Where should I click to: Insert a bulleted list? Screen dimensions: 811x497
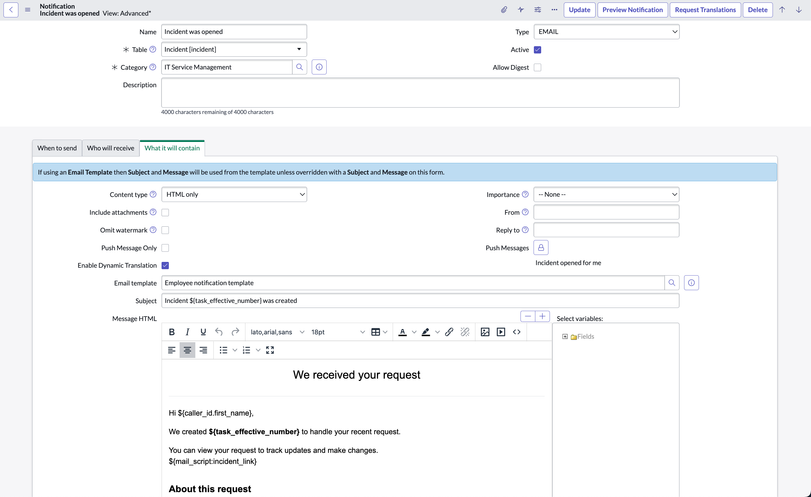223,350
